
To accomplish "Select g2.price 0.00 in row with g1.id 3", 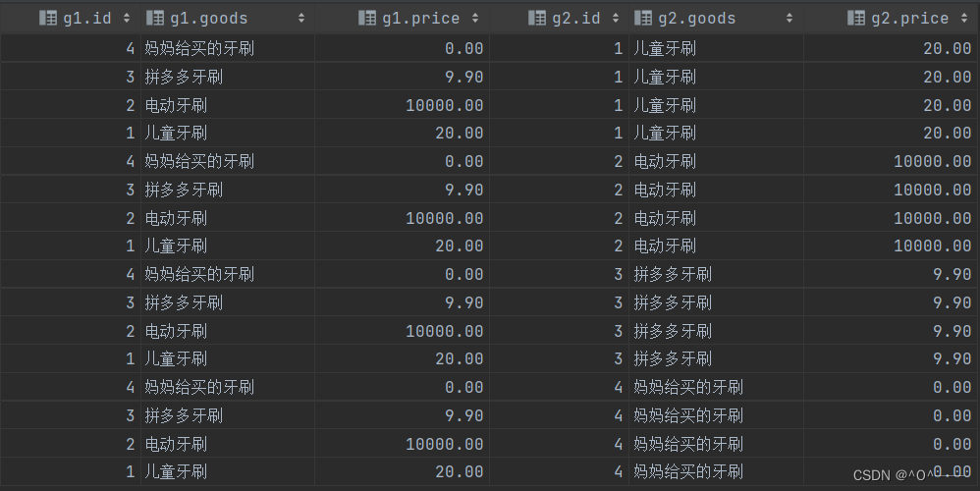I will tap(952, 416).
